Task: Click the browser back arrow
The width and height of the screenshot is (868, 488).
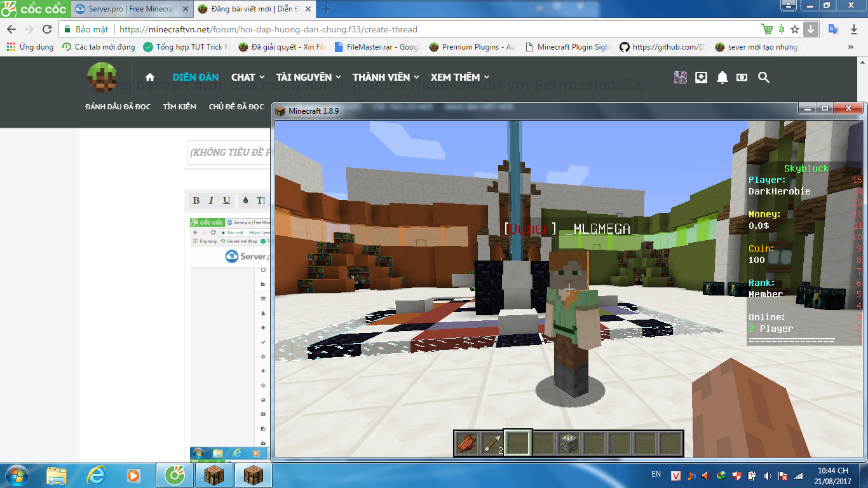Action: click(x=11, y=29)
